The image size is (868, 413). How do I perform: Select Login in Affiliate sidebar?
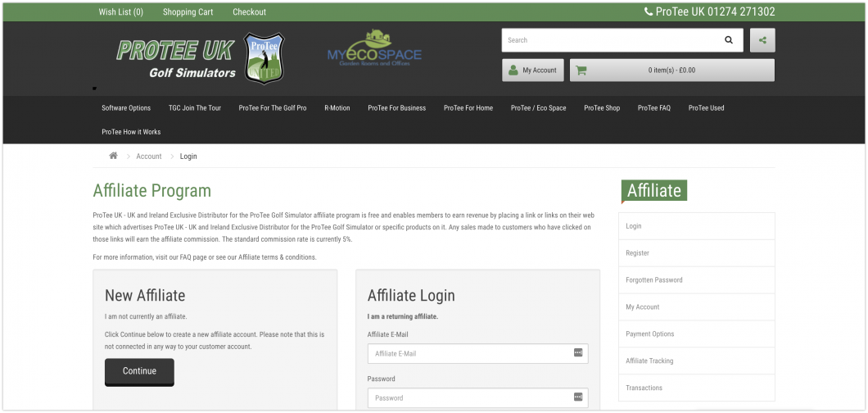696,226
